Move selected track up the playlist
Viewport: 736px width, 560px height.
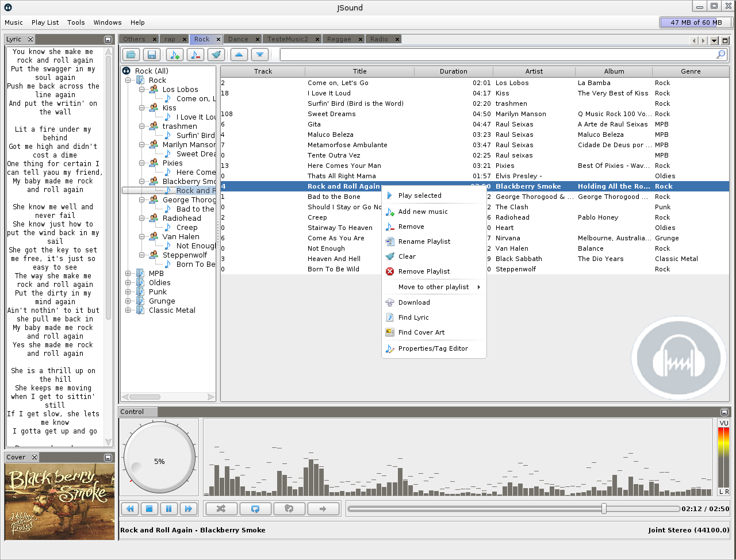click(239, 54)
